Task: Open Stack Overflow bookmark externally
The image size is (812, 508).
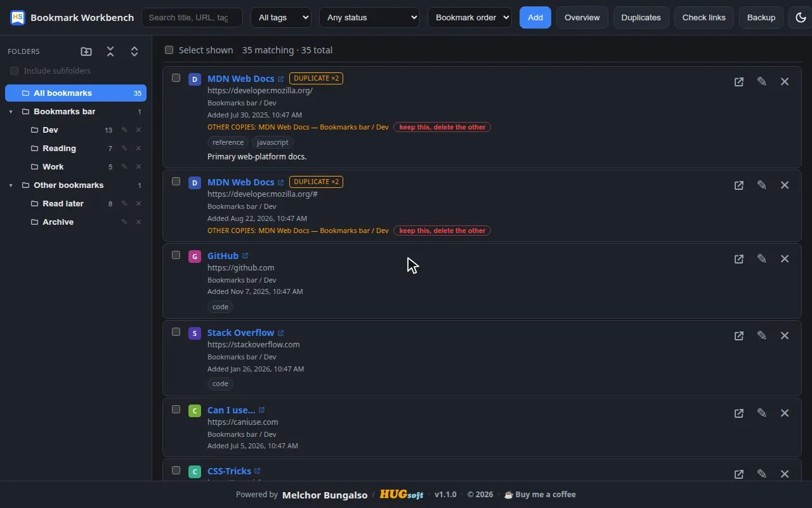Action: pyautogui.click(x=739, y=336)
